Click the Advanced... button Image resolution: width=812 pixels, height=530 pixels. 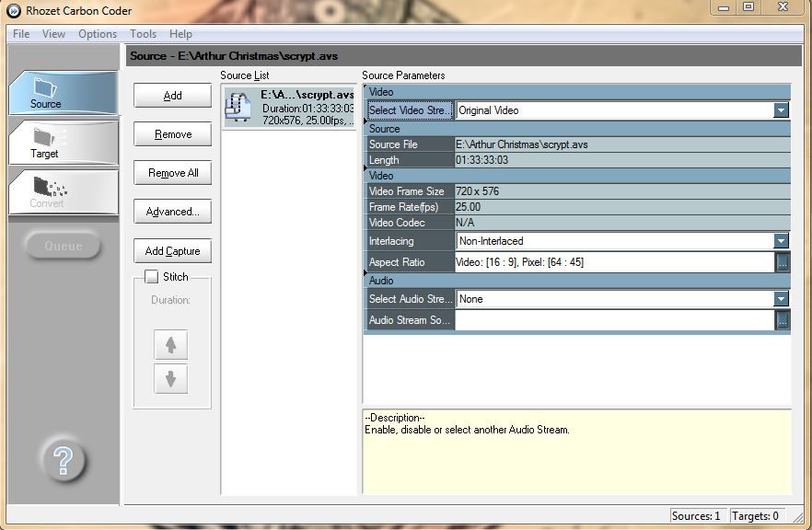coord(172,212)
